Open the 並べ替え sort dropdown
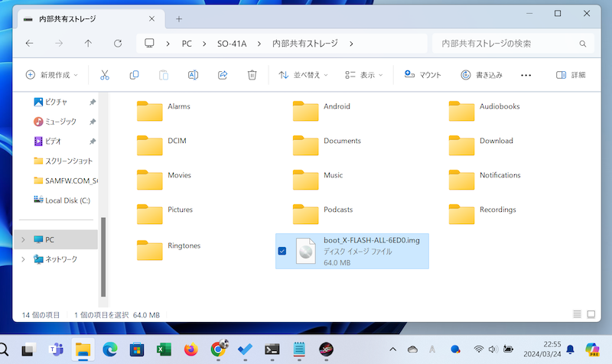The height and width of the screenshot is (364, 612). click(x=303, y=75)
